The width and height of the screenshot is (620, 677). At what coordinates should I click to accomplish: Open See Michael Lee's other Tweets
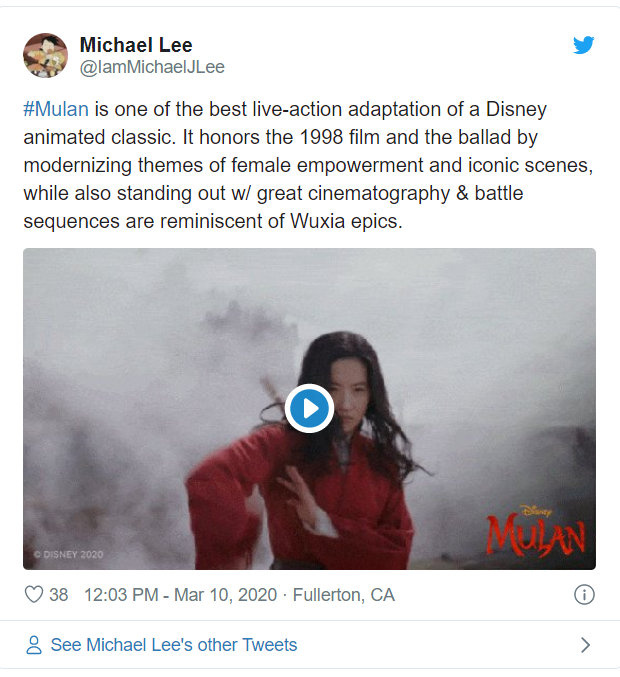[174, 645]
